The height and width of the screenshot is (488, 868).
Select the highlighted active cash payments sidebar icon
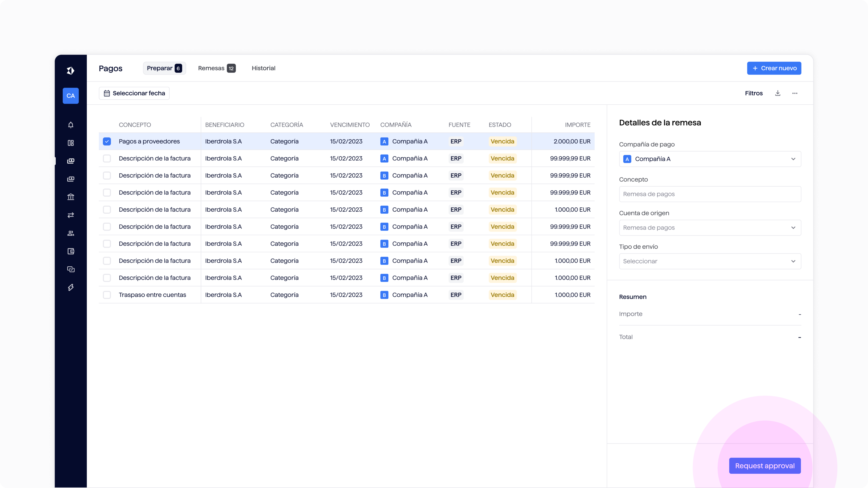[x=71, y=161]
